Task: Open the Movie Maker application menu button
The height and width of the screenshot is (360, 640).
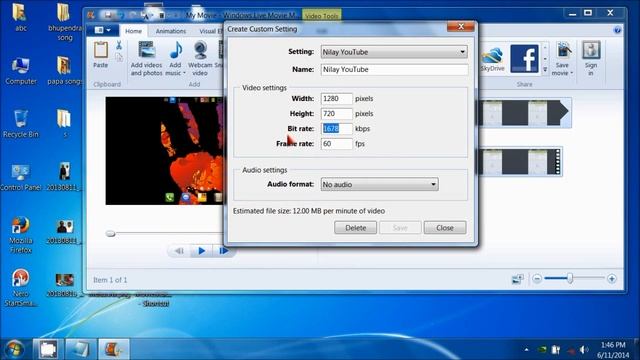Action: (102, 30)
